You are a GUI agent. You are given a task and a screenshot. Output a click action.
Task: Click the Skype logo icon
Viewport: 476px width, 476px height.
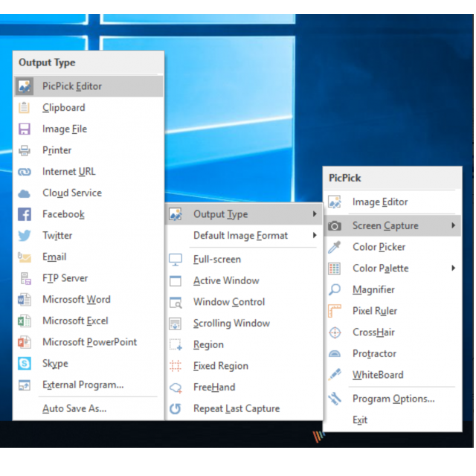click(25, 364)
